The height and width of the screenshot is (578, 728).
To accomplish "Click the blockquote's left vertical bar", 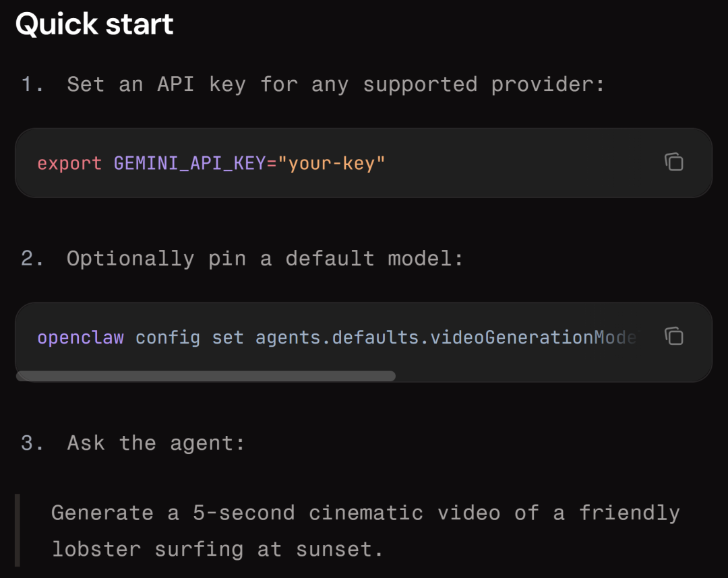I will tap(18, 530).
